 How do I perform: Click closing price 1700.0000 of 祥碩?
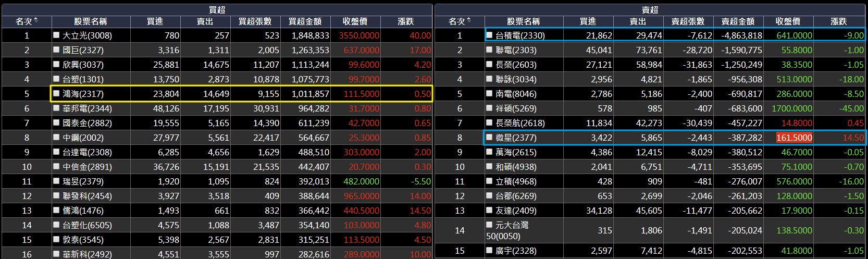(x=792, y=108)
